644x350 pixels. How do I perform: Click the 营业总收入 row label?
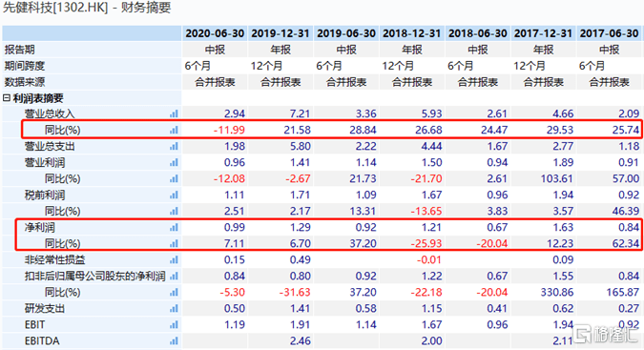coord(50,113)
